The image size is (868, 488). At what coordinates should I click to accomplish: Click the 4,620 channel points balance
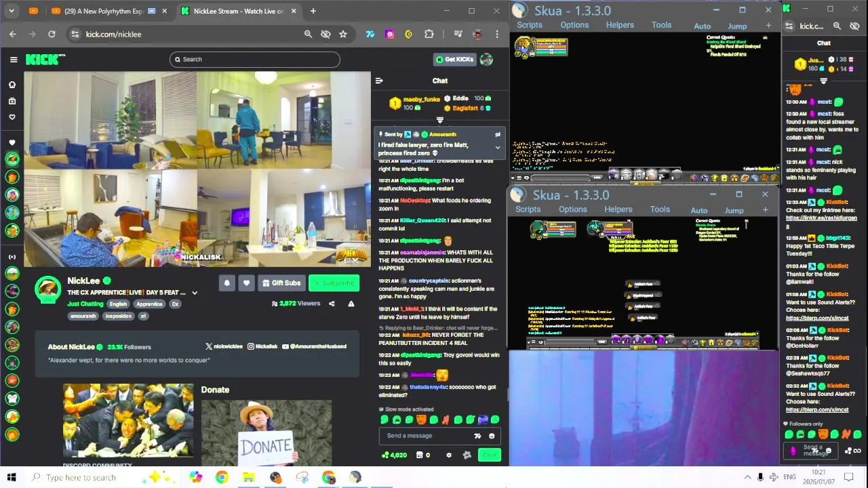coord(395,455)
